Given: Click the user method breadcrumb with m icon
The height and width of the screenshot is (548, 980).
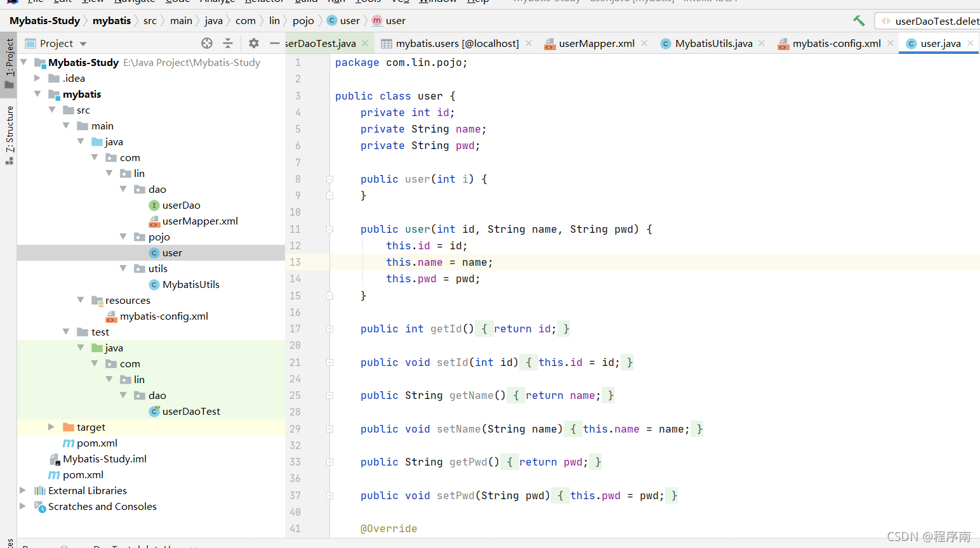Looking at the screenshot, I should pyautogui.click(x=388, y=21).
